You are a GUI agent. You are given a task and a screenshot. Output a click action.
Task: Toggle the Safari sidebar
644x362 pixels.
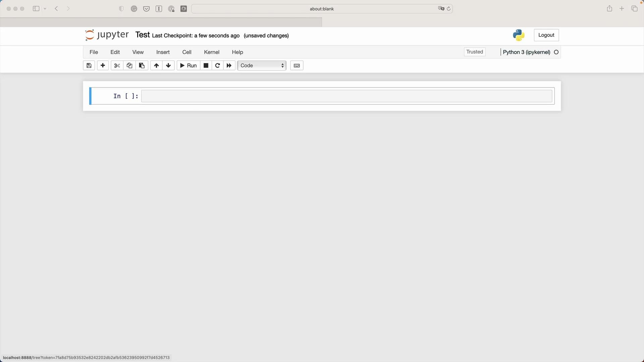point(36,9)
